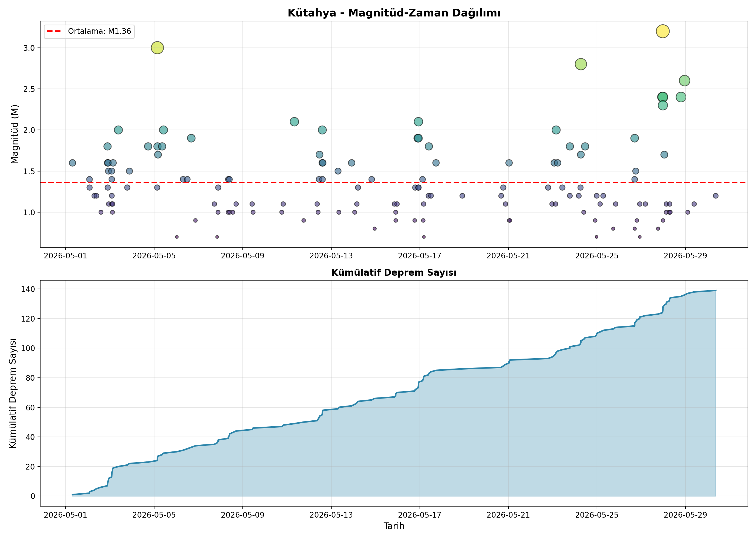Click the "100" cumulative count tick label
This screenshot has width=756, height=540.
pyautogui.click(x=28, y=349)
